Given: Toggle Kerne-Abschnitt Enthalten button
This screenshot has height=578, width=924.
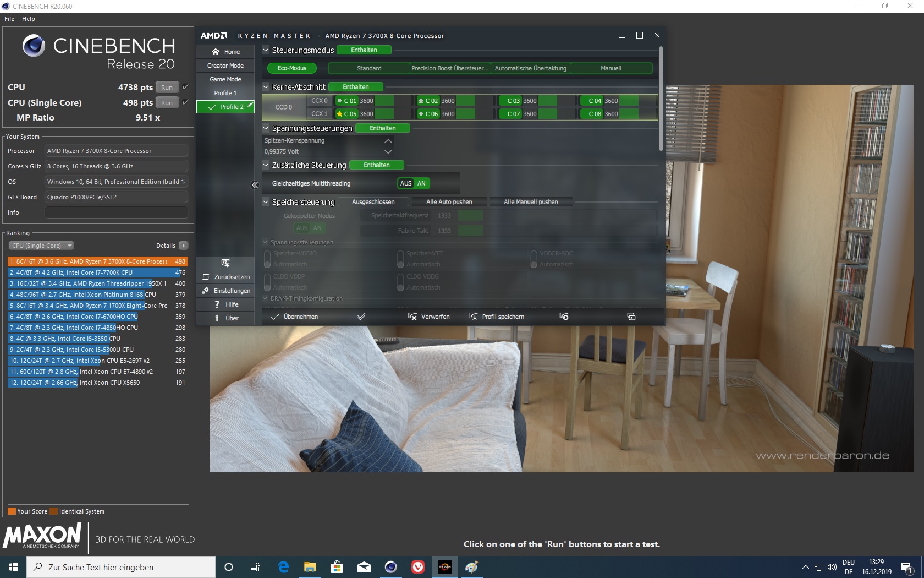Looking at the screenshot, I should (x=356, y=87).
